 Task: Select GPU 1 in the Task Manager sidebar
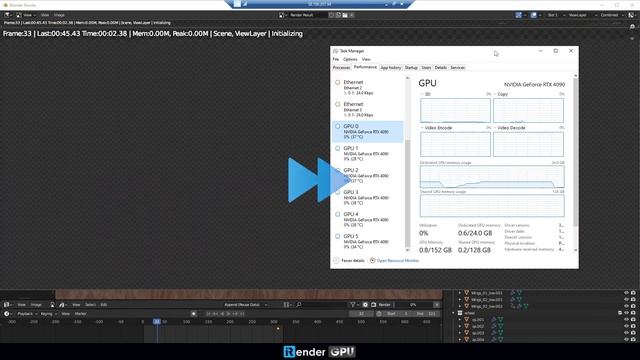coord(368,153)
